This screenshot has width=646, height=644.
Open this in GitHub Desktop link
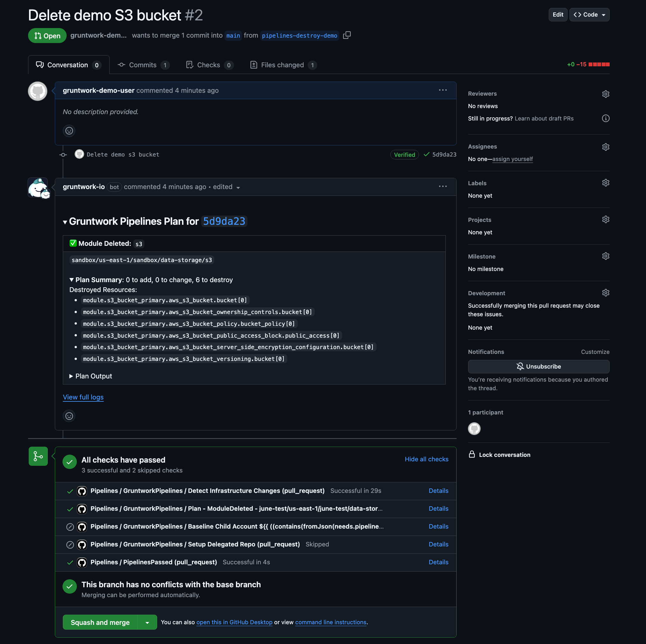pos(234,622)
